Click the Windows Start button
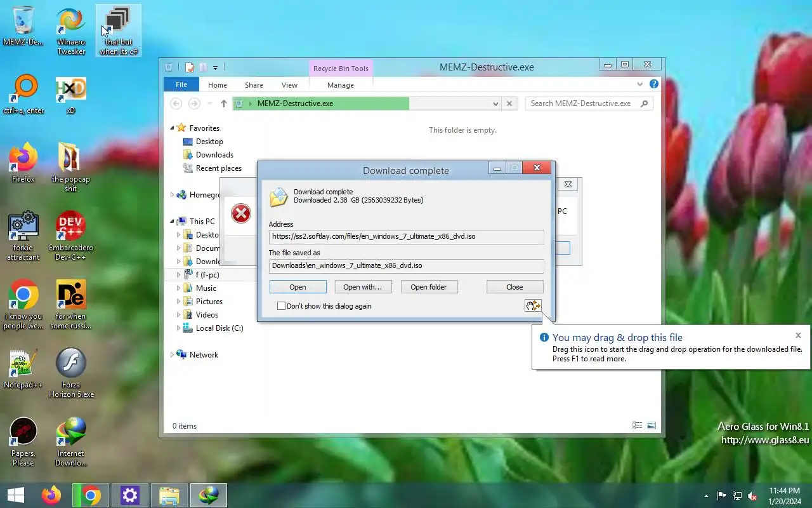The image size is (812, 508). coord(16,495)
